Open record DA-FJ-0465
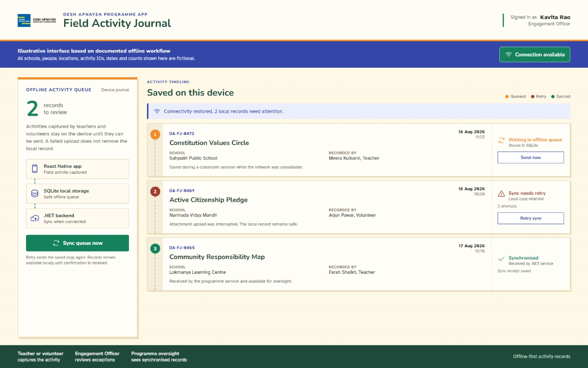Screen dimensions: 588x368 pos(182,248)
